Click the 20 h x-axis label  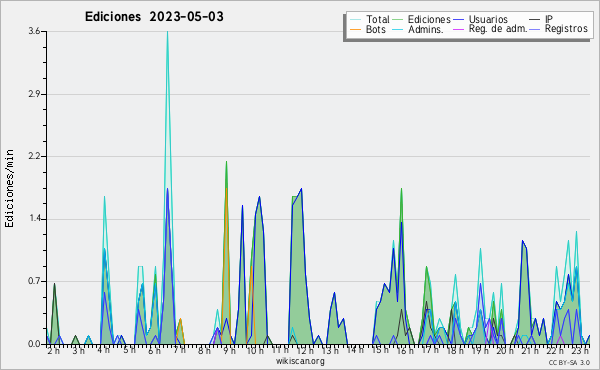pos(506,350)
